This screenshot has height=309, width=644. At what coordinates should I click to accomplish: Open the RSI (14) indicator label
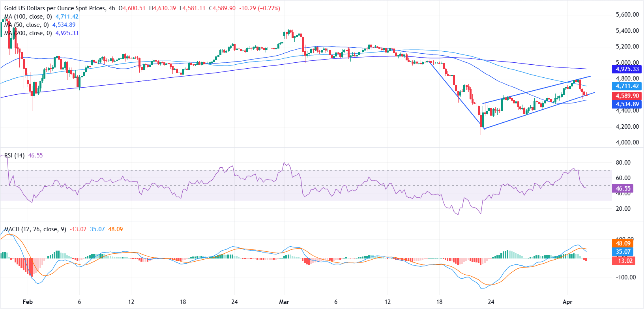[x=14, y=155]
